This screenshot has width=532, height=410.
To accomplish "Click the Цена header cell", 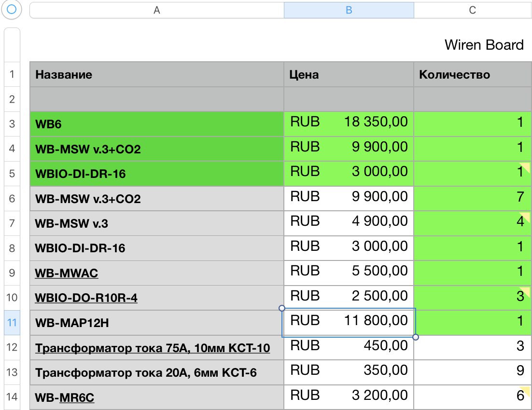I will pos(349,74).
